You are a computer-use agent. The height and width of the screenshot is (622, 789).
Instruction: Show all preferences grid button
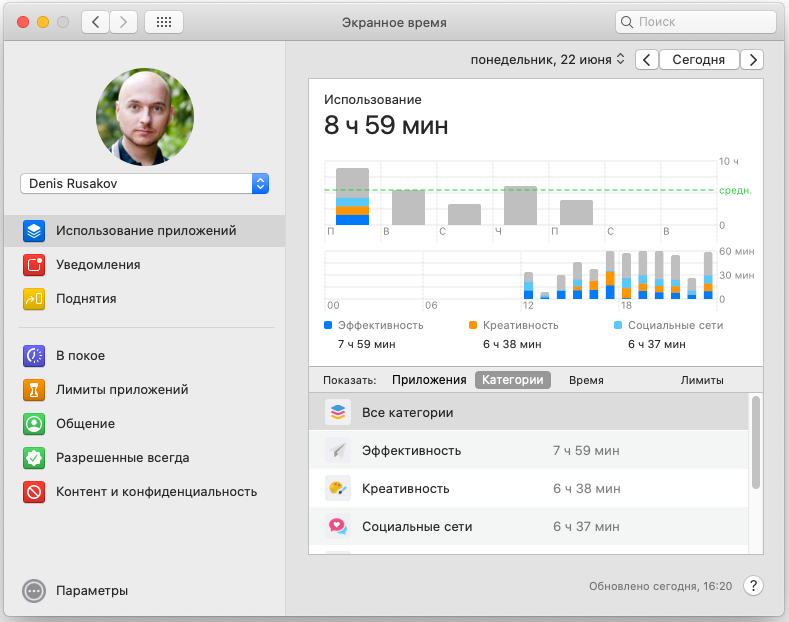tap(164, 22)
